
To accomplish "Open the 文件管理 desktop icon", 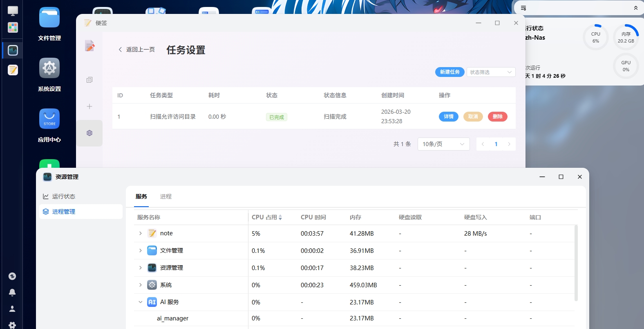I will click(49, 18).
